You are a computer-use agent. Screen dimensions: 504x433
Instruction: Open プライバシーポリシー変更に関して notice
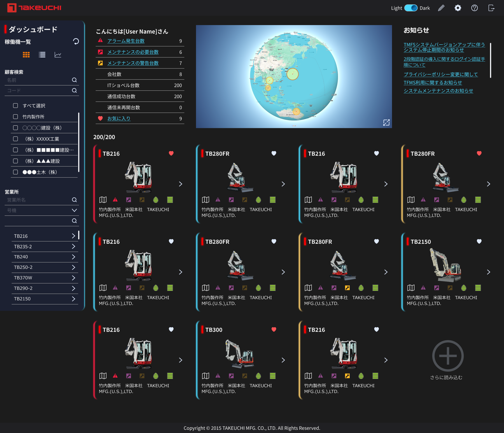coord(440,74)
